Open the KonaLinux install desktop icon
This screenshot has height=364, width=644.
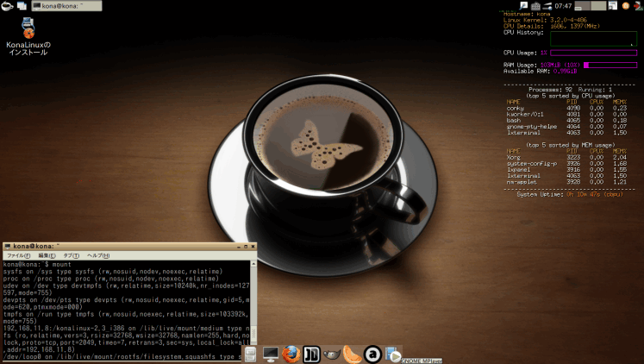(x=28, y=36)
